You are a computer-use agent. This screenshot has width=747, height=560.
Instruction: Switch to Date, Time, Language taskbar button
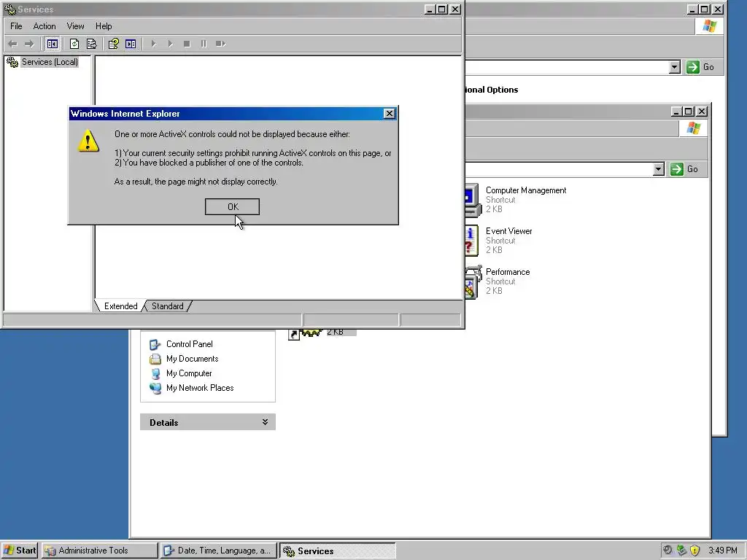[219, 551]
